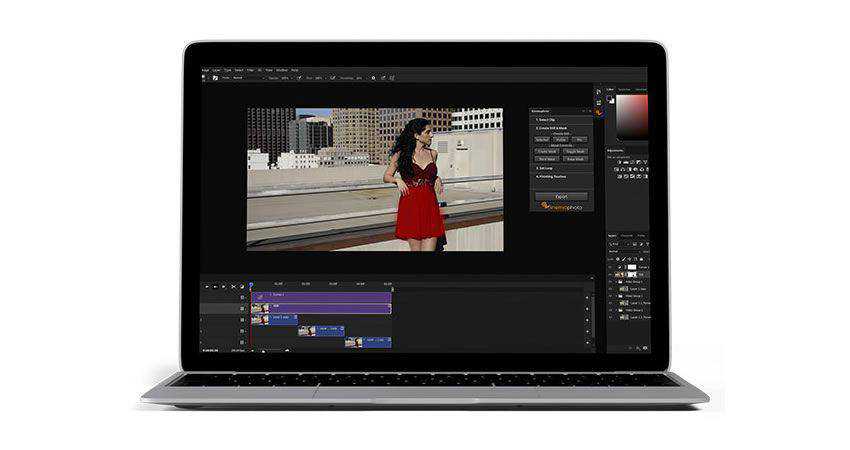Image resolution: width=850 pixels, height=450 pixels.
Task: Click the go-to-first-frame button in the timeline
Action: click(x=207, y=287)
